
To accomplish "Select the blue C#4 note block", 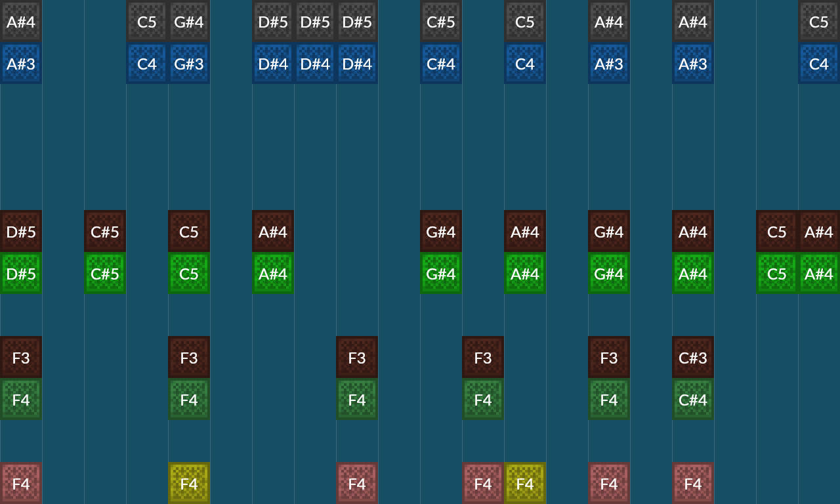I will point(441,63).
